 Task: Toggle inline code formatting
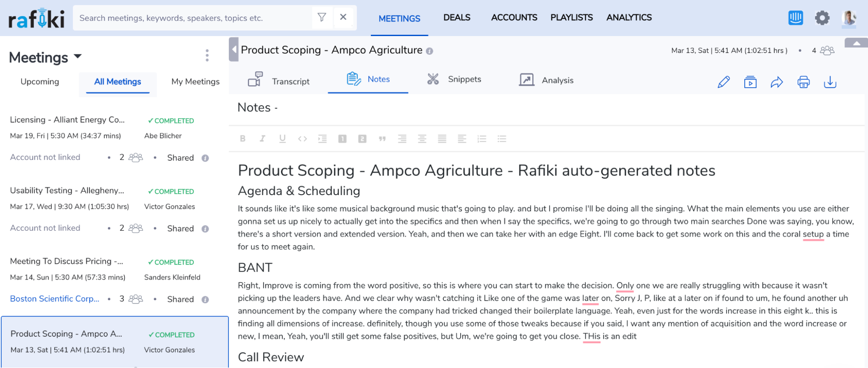[302, 139]
